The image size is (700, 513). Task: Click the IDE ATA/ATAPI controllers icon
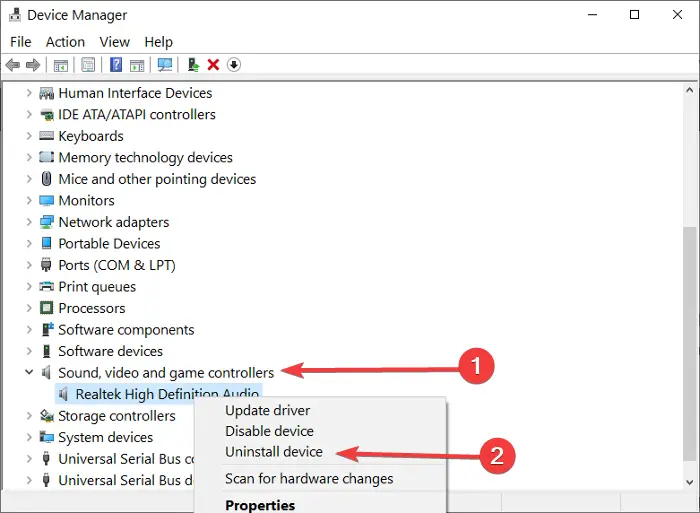pos(46,115)
